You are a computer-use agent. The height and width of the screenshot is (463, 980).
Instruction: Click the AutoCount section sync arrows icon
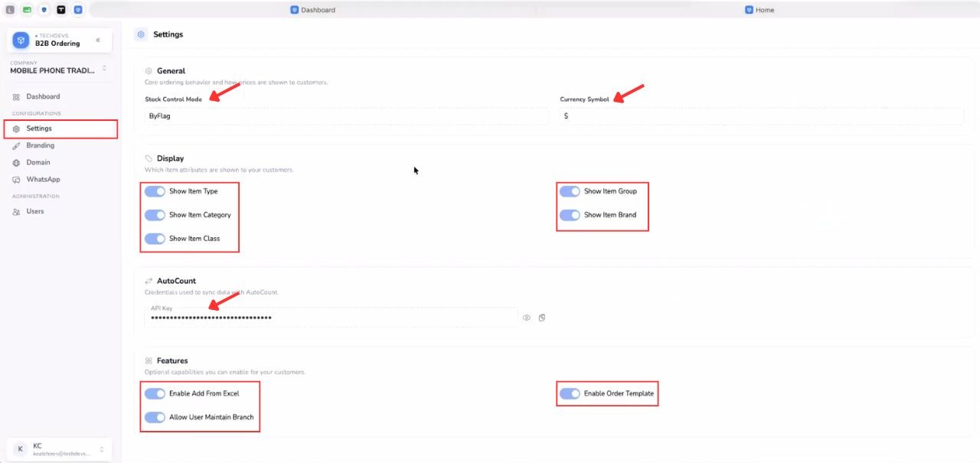(x=149, y=281)
